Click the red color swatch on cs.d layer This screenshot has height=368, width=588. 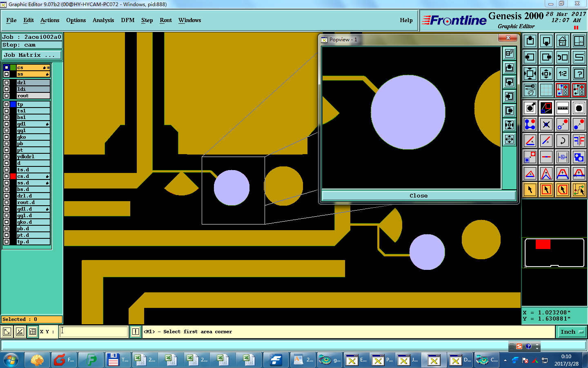click(x=13, y=176)
